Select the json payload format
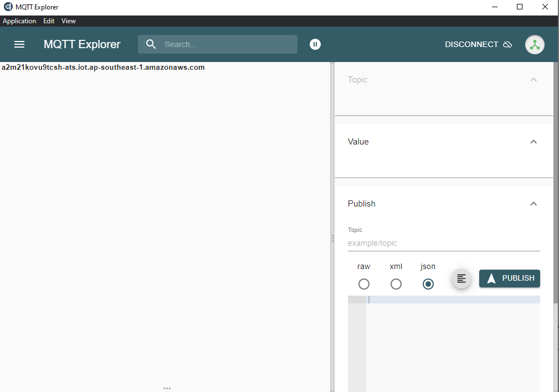The height and width of the screenshot is (392, 559). [x=428, y=284]
